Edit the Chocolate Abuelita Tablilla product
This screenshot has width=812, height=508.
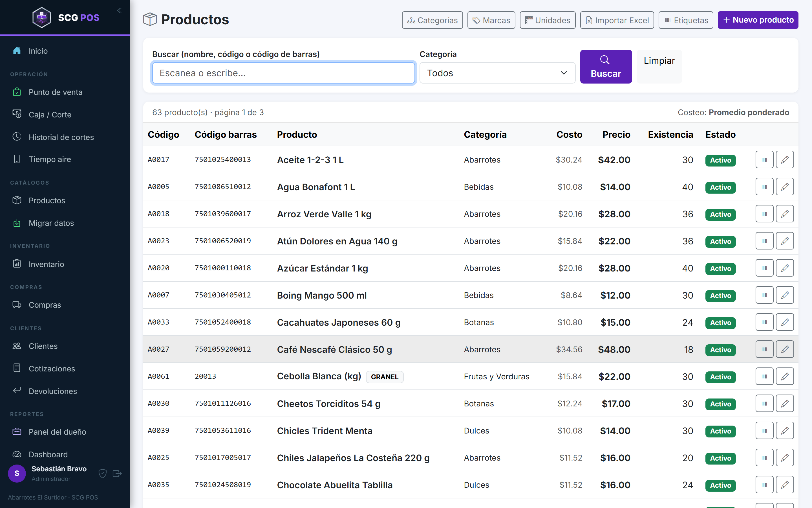784,485
